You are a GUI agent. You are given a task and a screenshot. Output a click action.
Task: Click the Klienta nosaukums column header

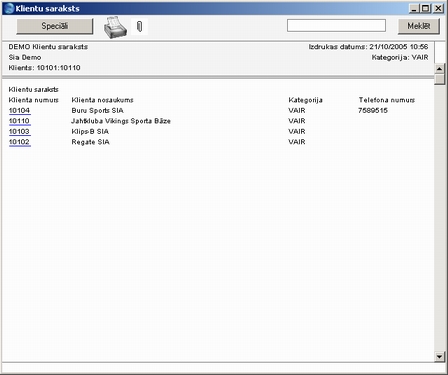(x=102, y=100)
